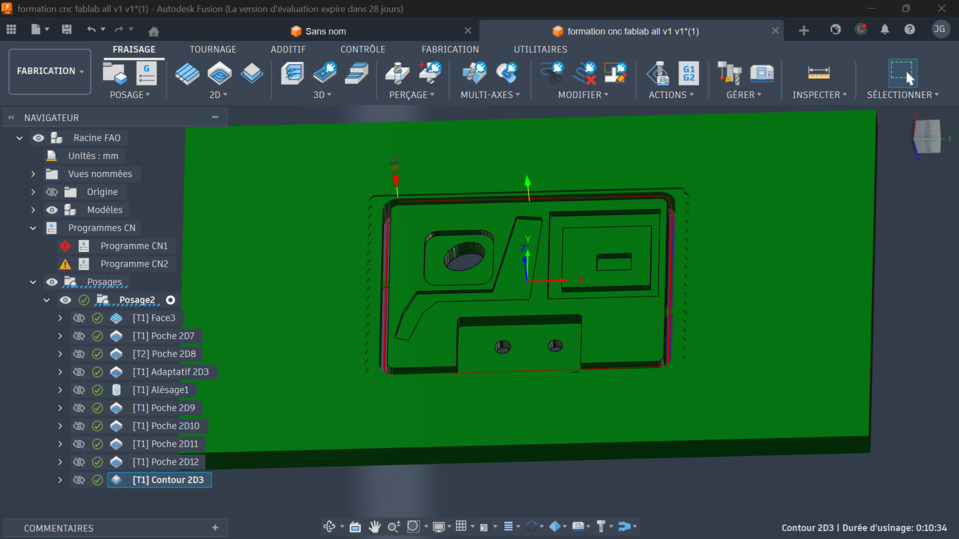Viewport: 959px width, 539px height.
Task: Switch to the FRAISAGE tab
Action: click(x=134, y=50)
